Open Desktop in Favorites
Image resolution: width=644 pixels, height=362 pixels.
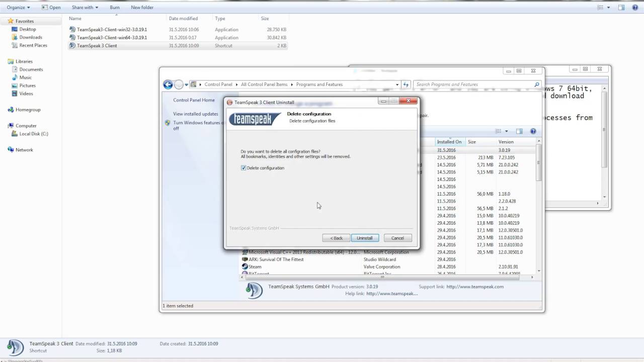point(28,29)
